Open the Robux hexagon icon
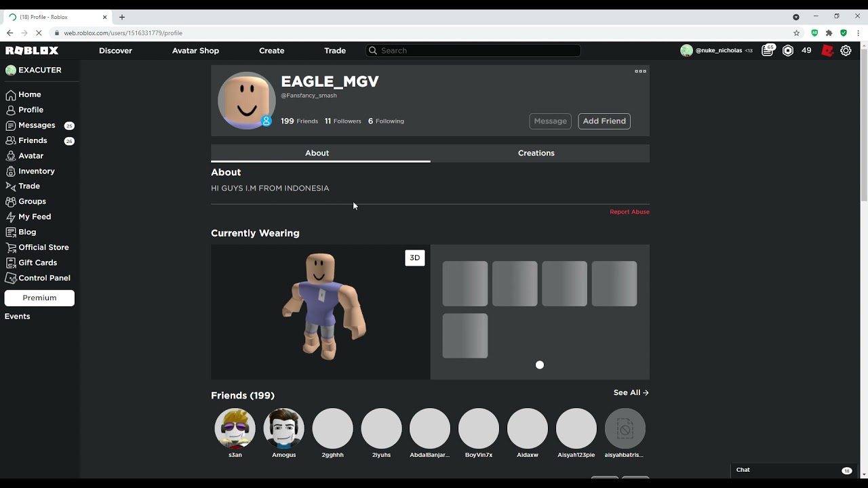Image resolution: width=868 pixels, height=488 pixels. [788, 51]
